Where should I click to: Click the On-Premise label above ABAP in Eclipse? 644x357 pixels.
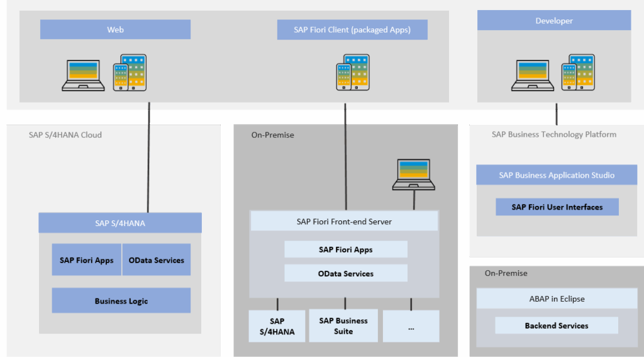coord(506,273)
